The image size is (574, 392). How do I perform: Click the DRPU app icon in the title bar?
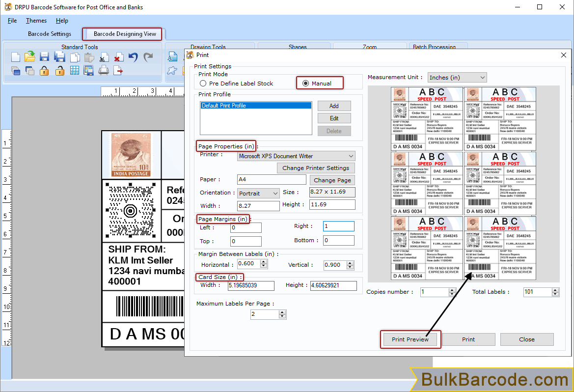click(8, 7)
